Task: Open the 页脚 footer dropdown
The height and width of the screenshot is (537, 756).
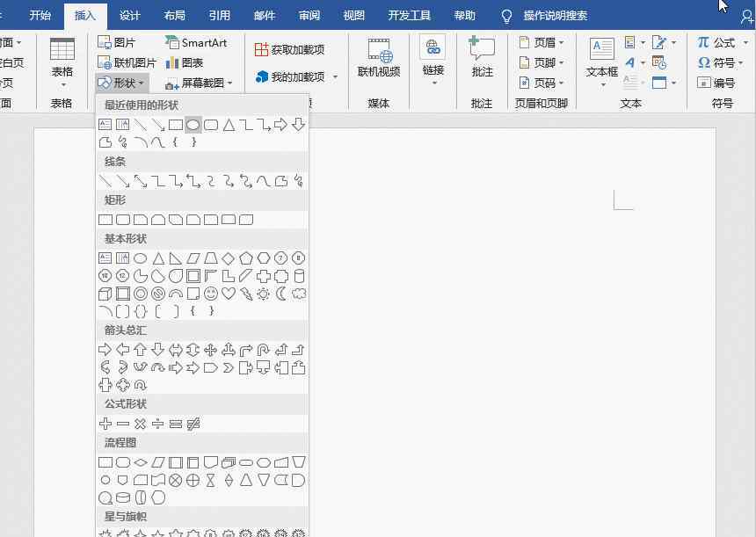Action: pyautogui.click(x=542, y=62)
